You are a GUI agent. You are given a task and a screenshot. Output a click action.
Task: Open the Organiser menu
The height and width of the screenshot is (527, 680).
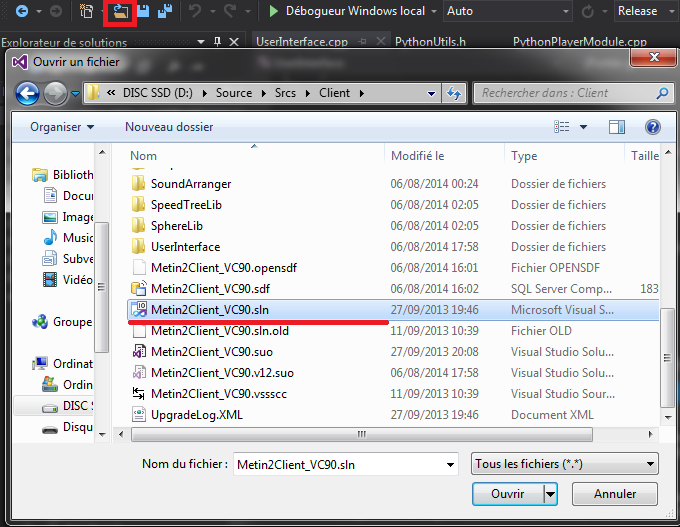pos(62,127)
